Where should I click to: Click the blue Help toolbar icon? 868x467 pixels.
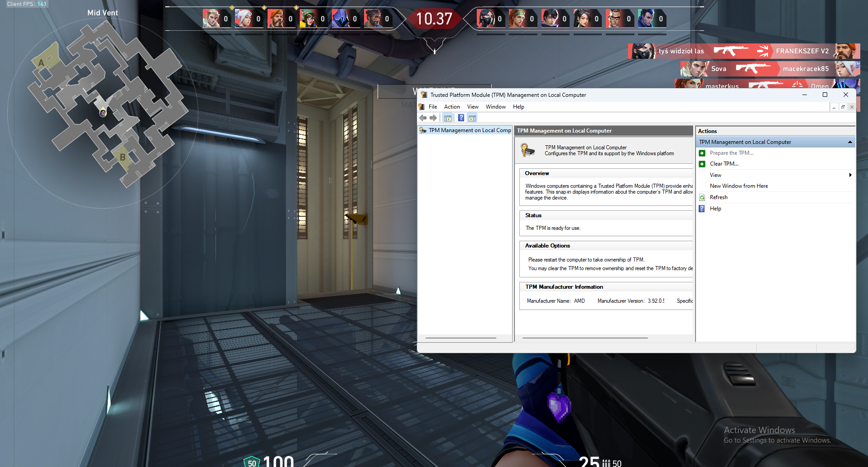pos(461,118)
